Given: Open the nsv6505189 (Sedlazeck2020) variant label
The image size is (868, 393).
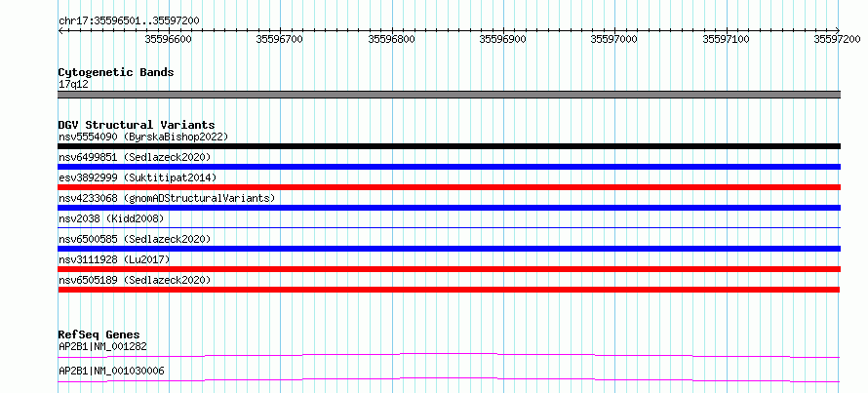Looking at the screenshot, I should pos(135,280).
